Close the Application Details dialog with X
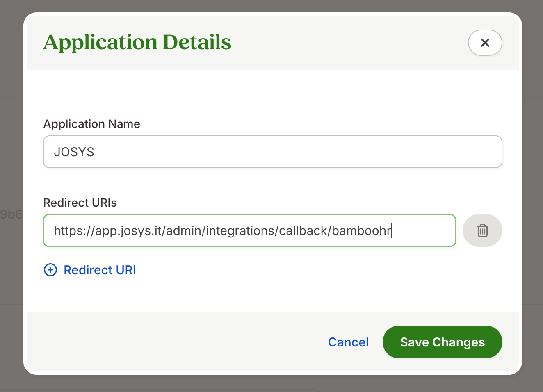The height and width of the screenshot is (392, 543). coord(485,43)
